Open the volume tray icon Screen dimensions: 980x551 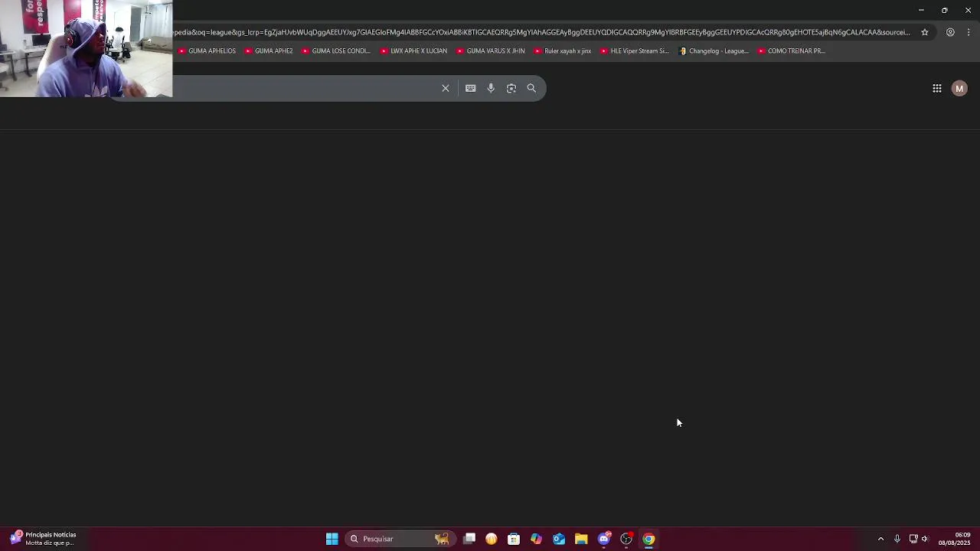(x=925, y=539)
